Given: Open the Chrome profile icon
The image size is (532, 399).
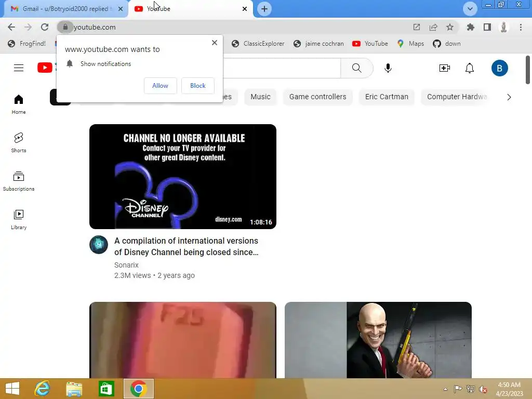Looking at the screenshot, I should click(503, 27).
